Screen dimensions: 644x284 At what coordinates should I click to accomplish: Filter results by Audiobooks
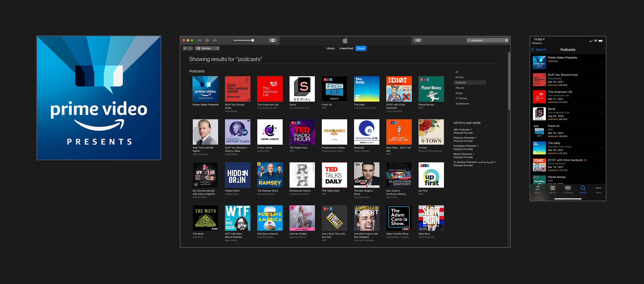pyautogui.click(x=462, y=103)
